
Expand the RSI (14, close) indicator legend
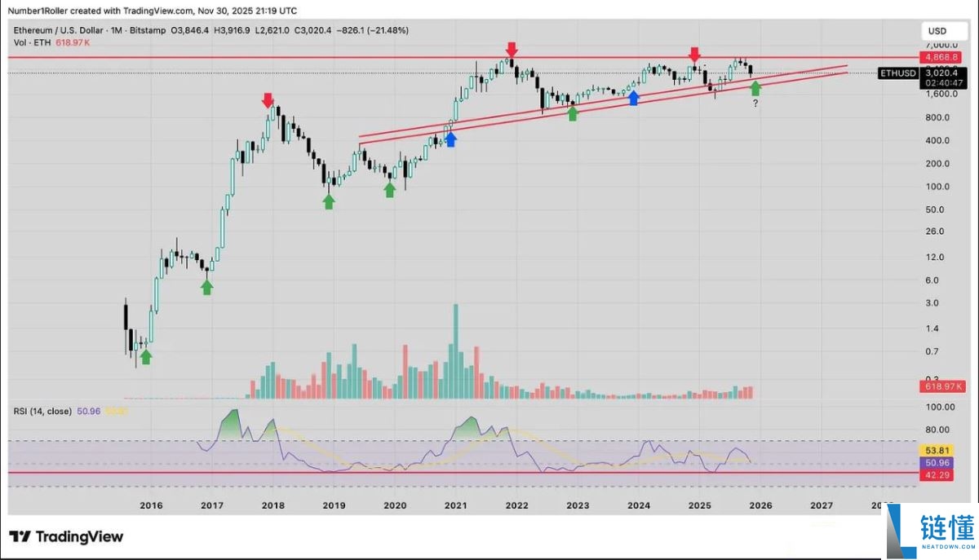click(x=42, y=412)
